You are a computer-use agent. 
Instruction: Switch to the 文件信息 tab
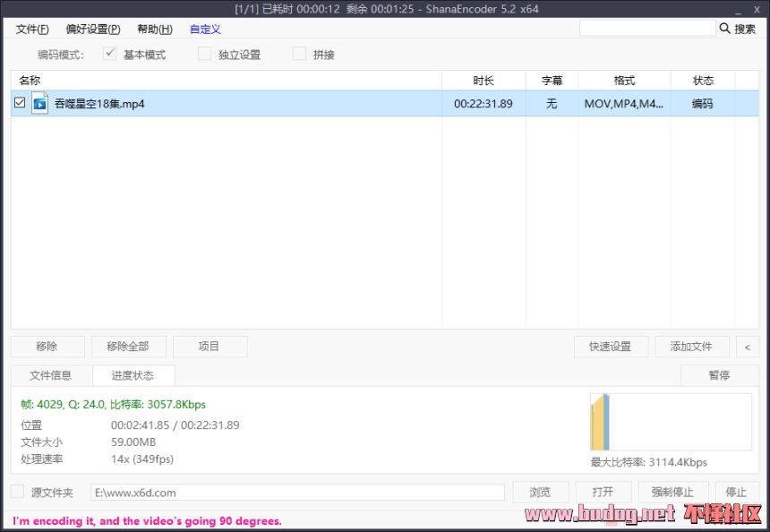point(50,375)
